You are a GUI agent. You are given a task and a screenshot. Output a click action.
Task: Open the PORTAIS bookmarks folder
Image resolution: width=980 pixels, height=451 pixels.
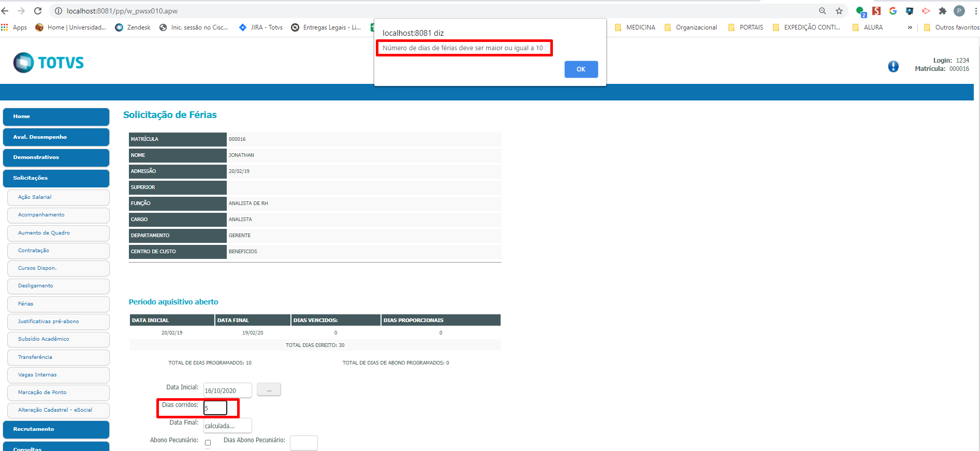(745, 27)
